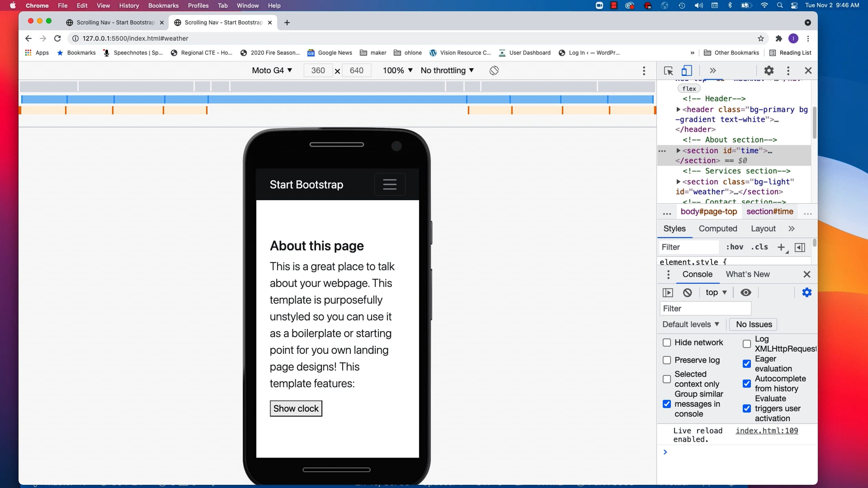Create a live expression with the eye icon
Screen dimensions: 868x488
pos(745,292)
